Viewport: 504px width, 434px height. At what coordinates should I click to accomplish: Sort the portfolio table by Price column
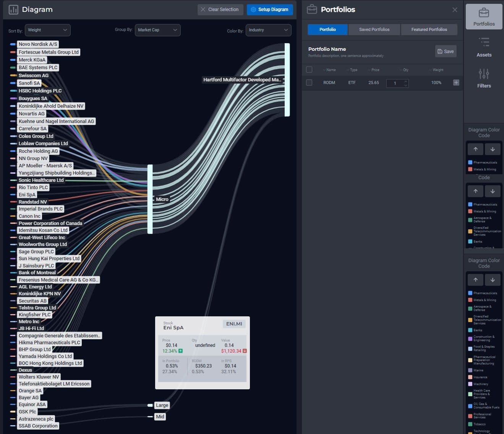pyautogui.click(x=373, y=70)
